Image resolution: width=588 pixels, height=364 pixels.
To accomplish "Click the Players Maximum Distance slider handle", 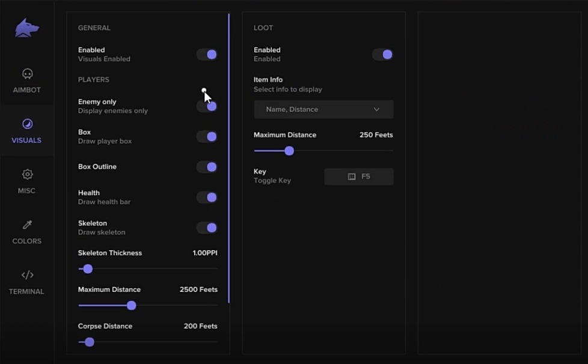I will tap(131, 306).
